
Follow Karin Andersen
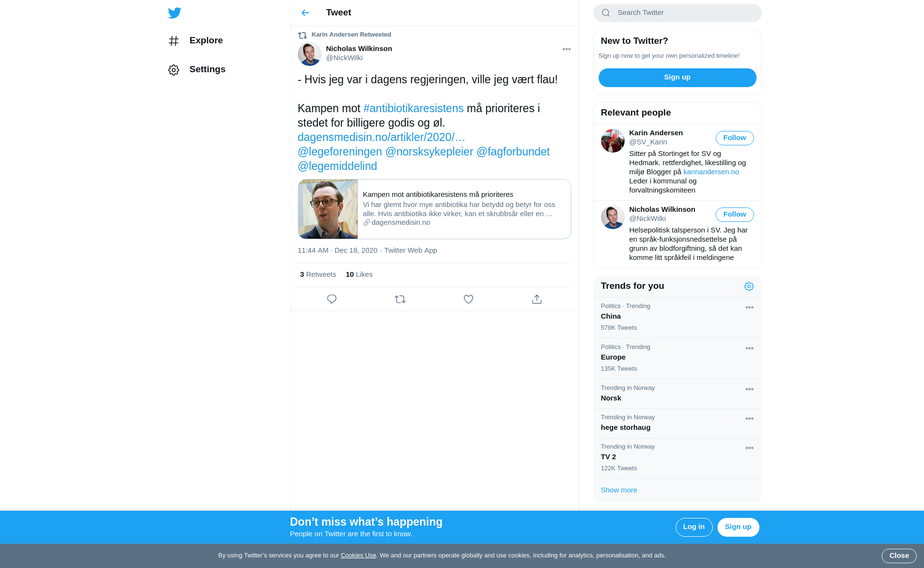(x=734, y=138)
